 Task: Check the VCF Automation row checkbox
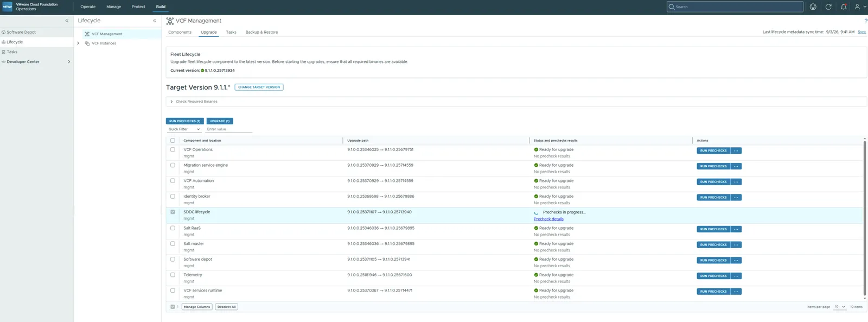(x=173, y=181)
